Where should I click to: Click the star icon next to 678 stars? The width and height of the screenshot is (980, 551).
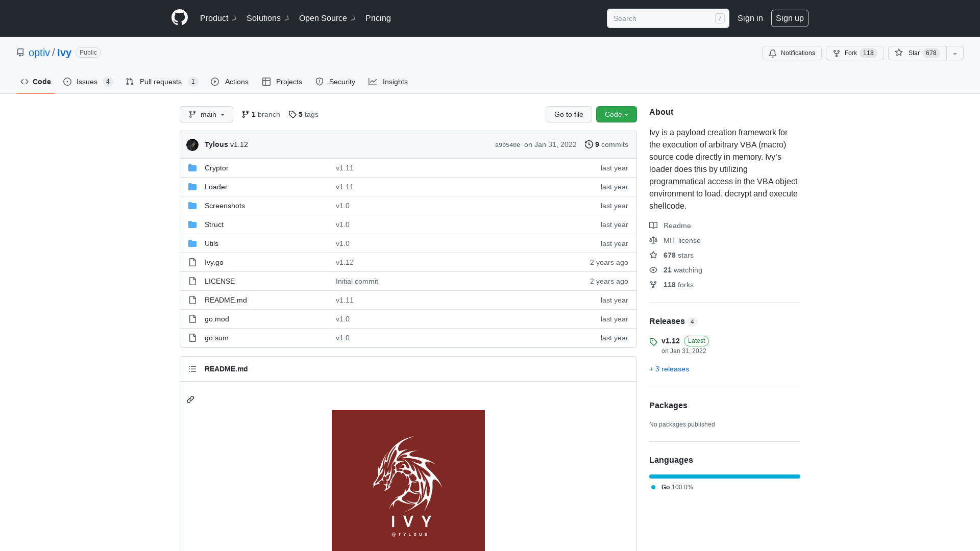pyautogui.click(x=653, y=255)
